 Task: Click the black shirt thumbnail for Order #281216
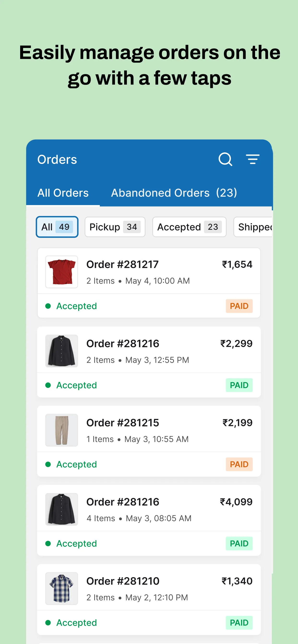(x=61, y=351)
